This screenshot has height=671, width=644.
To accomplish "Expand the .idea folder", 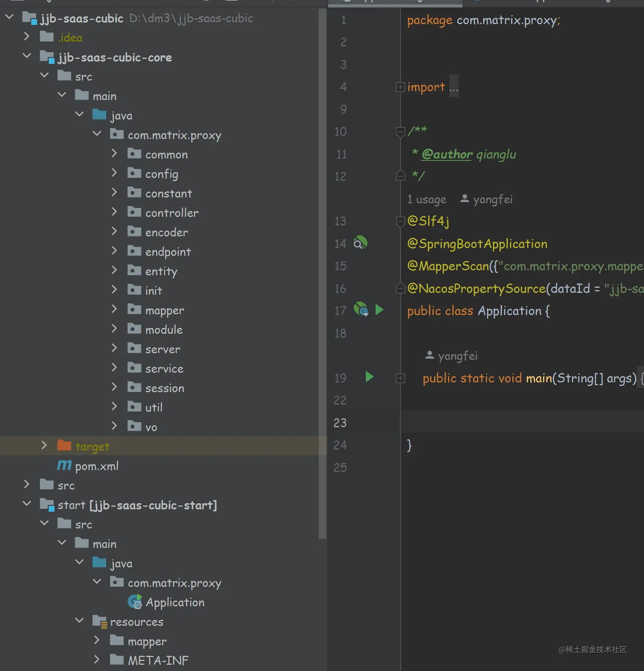I will point(26,37).
